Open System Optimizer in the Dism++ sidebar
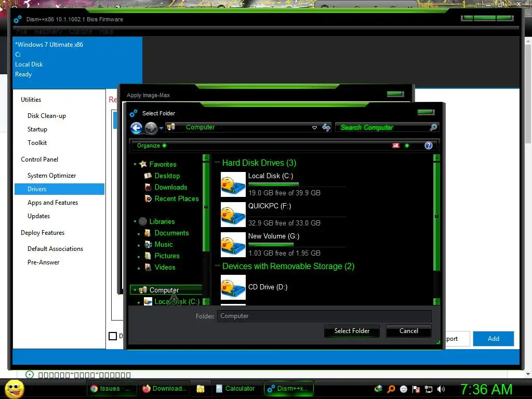The image size is (532, 399). click(51, 176)
